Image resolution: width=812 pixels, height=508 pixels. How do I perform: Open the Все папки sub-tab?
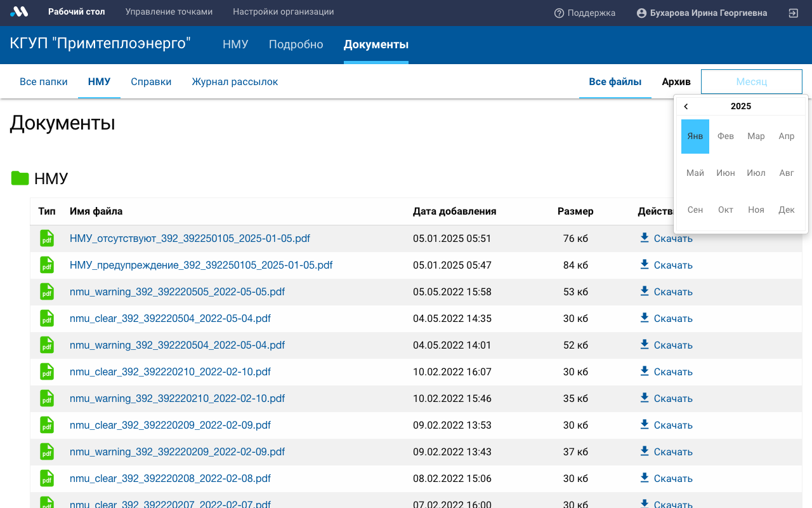click(x=44, y=82)
